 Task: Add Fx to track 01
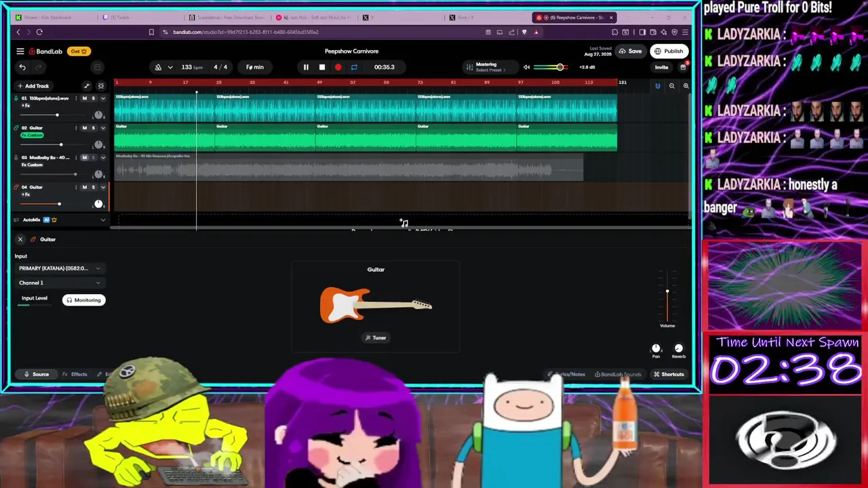pos(26,106)
